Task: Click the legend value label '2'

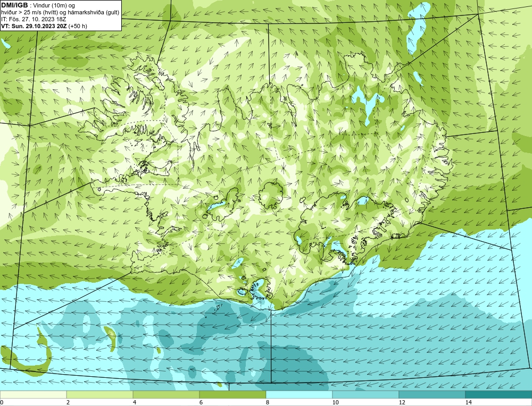Action: pyautogui.click(x=68, y=402)
